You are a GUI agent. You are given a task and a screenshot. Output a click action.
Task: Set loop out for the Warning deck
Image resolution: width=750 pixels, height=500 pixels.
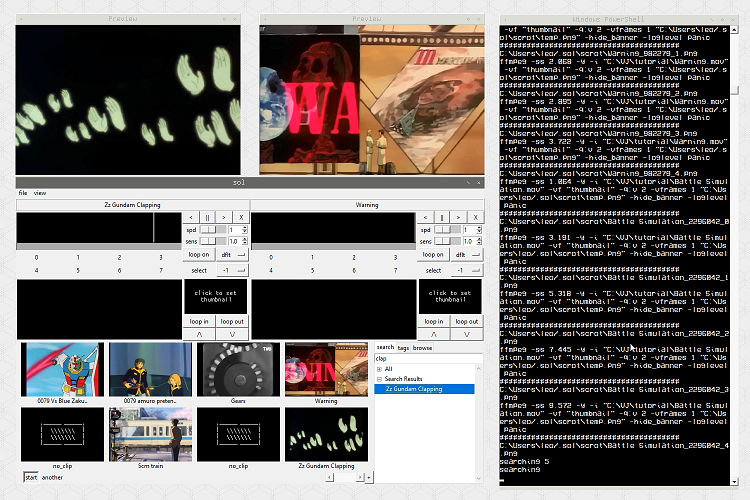point(466,322)
